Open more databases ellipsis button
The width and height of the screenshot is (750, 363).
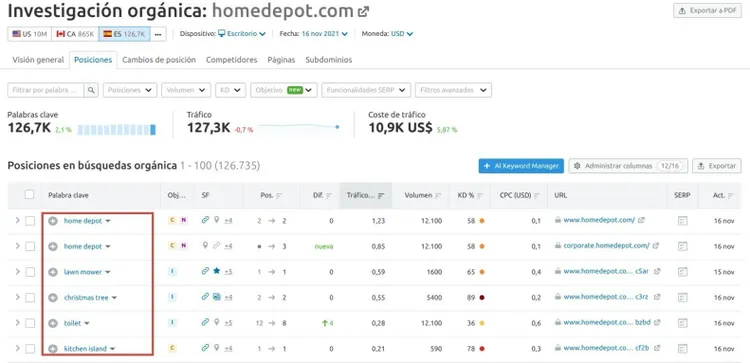[x=158, y=34]
